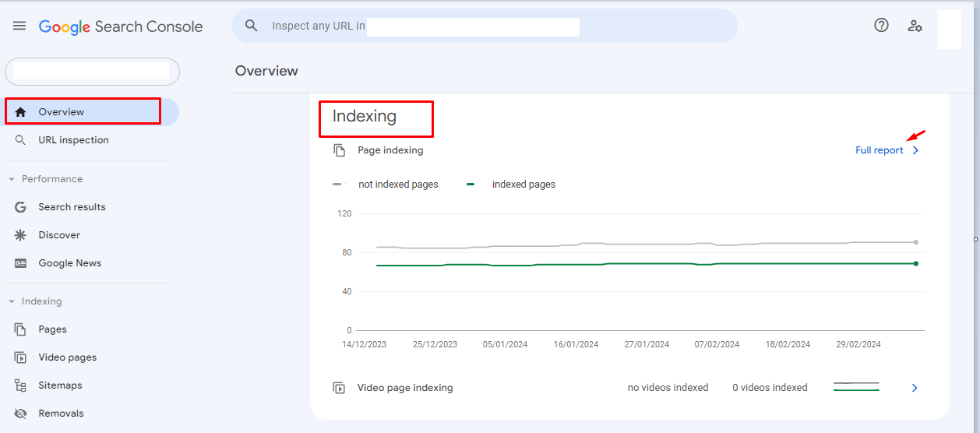
Task: Click the gray not indexed end point
Action: [x=915, y=242]
